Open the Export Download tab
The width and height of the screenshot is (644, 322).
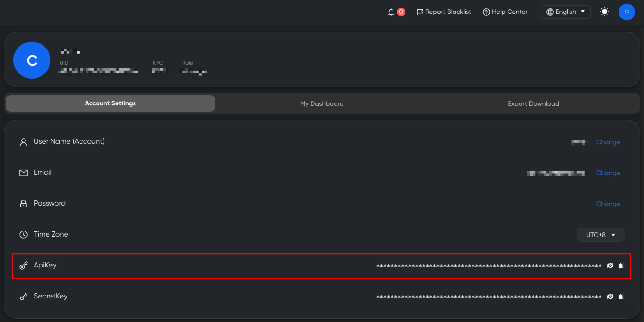click(533, 103)
